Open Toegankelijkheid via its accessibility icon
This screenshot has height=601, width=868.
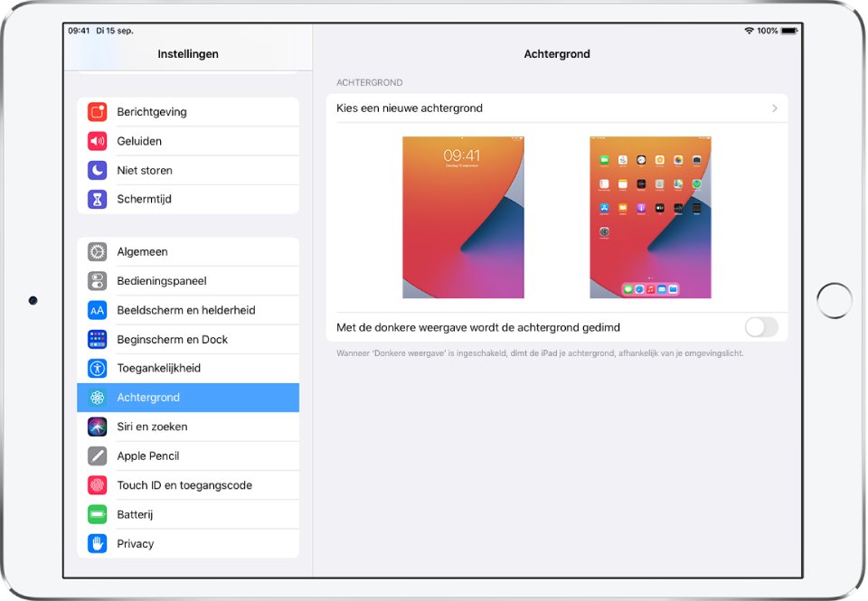(x=98, y=368)
